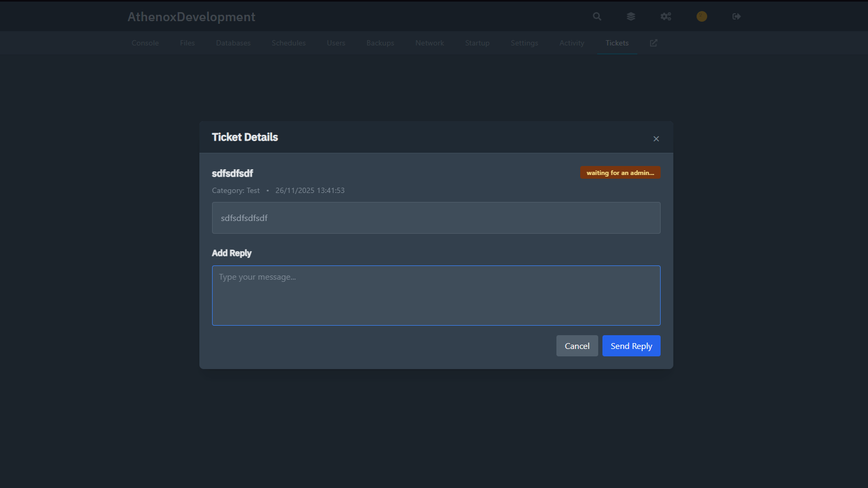Screen dimensions: 868x488
Task: Open the Network tab
Action: (x=430, y=43)
